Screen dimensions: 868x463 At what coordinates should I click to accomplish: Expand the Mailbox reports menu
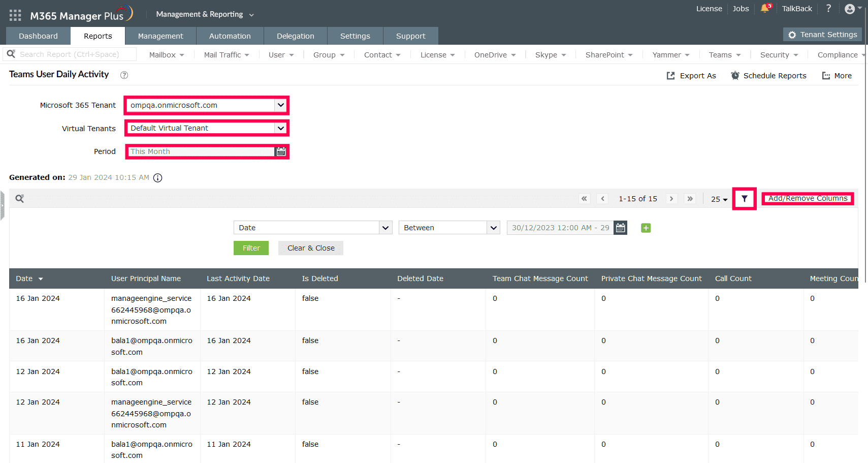167,55
